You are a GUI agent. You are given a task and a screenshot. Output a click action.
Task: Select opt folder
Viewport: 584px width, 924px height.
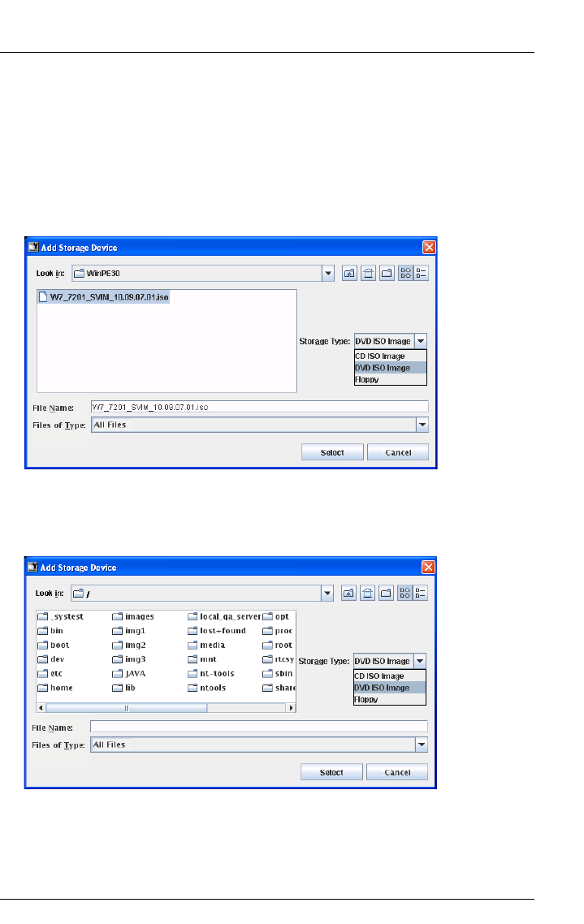point(276,617)
